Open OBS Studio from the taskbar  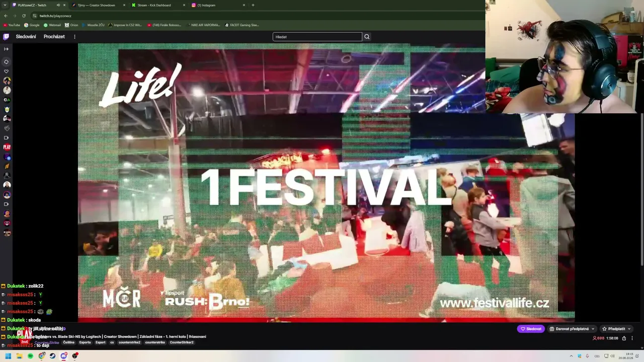[x=74, y=356]
